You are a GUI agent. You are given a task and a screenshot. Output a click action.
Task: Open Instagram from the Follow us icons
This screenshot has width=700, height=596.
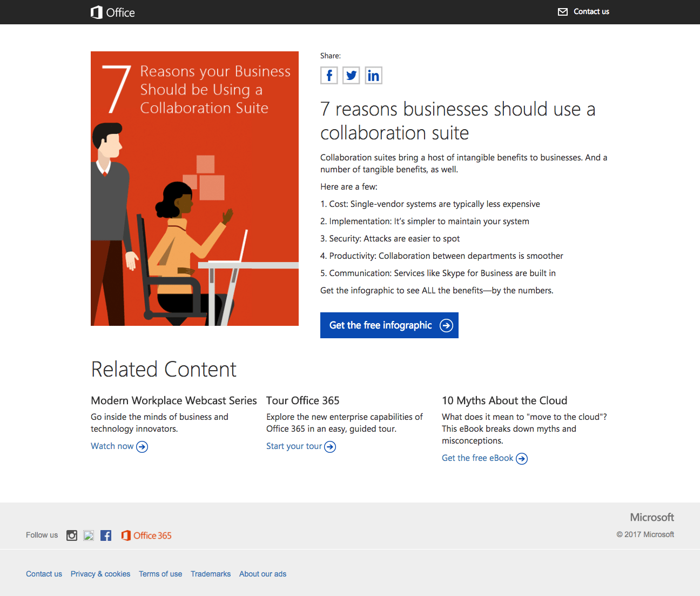click(x=72, y=535)
